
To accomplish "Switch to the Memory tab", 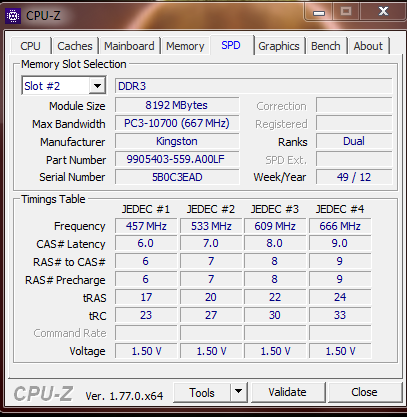I will click(185, 46).
